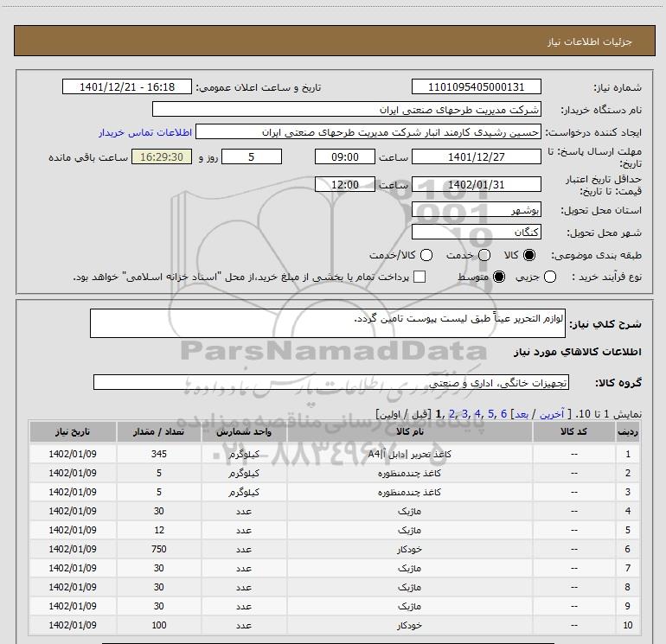The width and height of the screenshot is (666, 644).
Task: Select row 6 item خودکار
Action: tap(409, 549)
